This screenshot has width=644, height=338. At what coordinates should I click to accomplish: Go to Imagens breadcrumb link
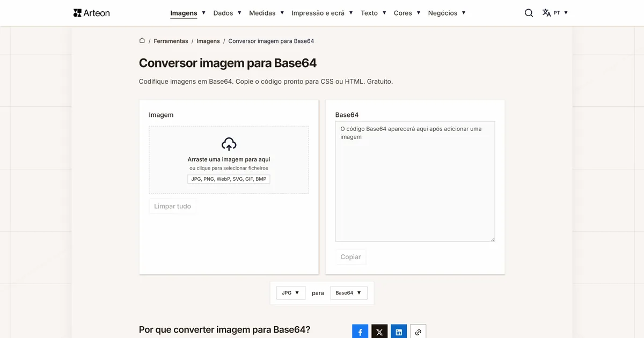point(208,41)
